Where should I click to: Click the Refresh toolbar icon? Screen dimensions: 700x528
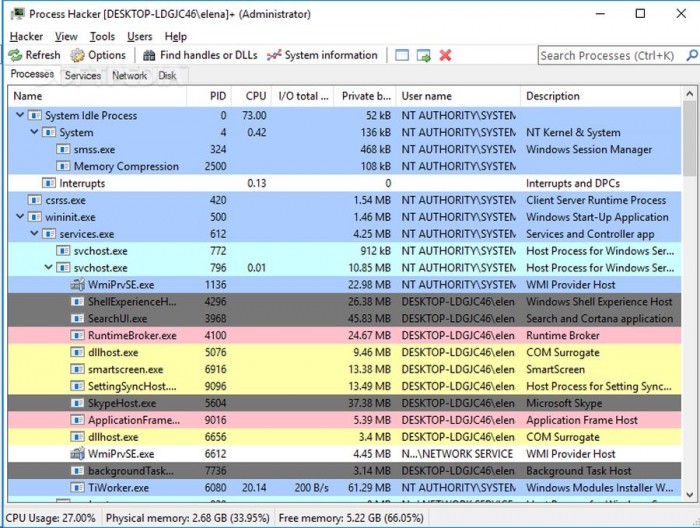click(x=16, y=55)
